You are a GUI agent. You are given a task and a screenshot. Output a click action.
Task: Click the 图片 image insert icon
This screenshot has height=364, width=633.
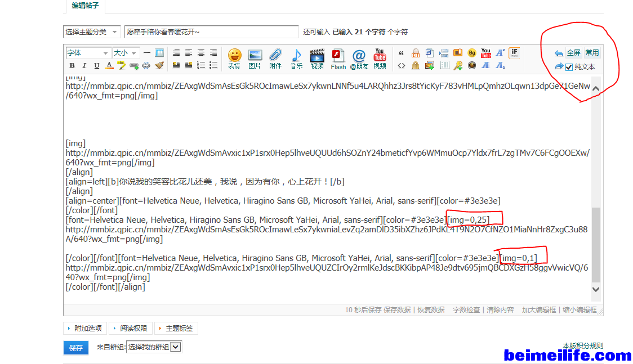[x=255, y=58]
